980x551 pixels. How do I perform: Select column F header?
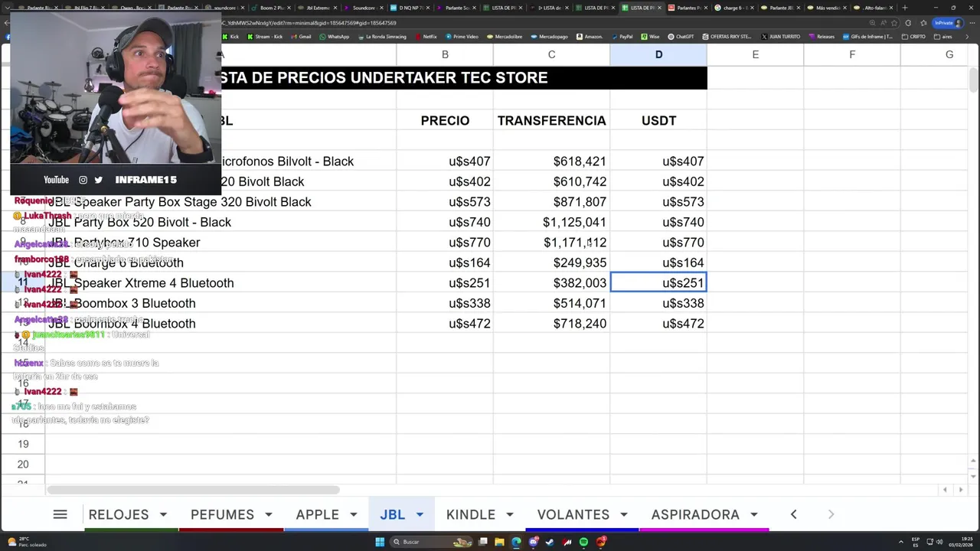(852, 54)
